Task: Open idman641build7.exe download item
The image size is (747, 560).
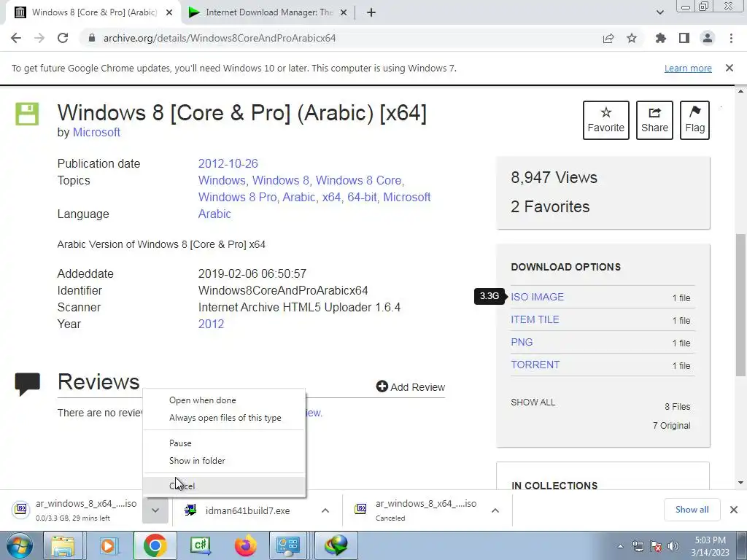Action: tap(239, 510)
